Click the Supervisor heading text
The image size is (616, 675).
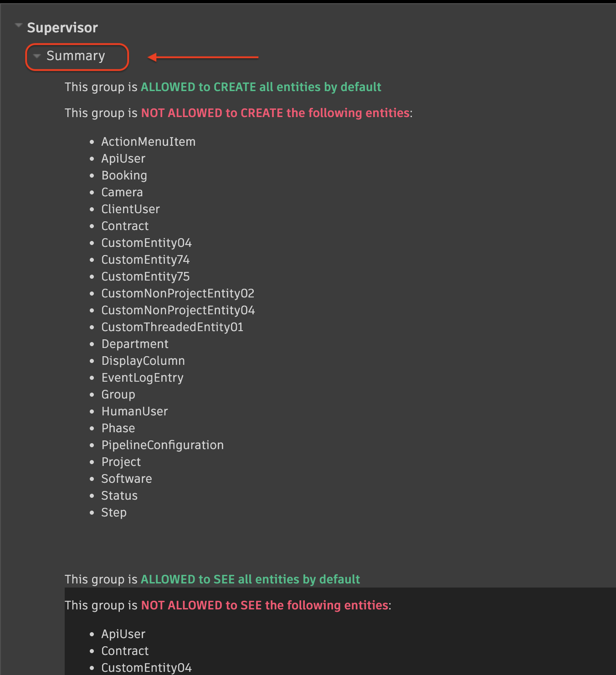(62, 27)
